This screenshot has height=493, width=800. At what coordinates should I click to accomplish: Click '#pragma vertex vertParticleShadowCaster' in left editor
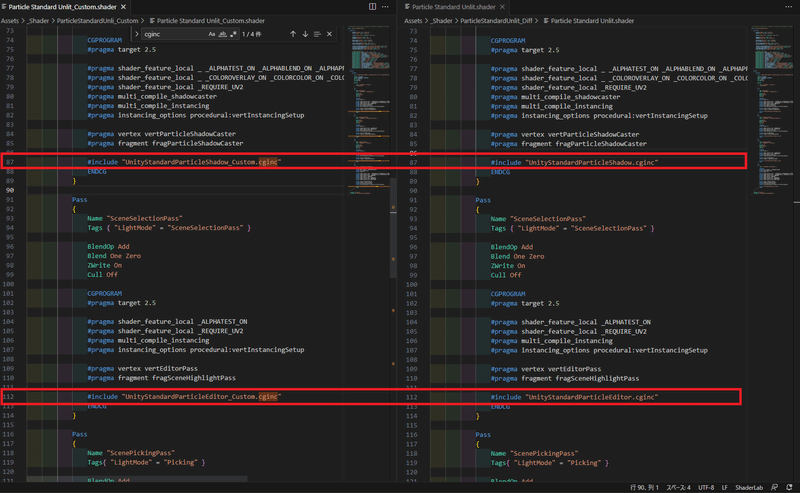coord(161,134)
